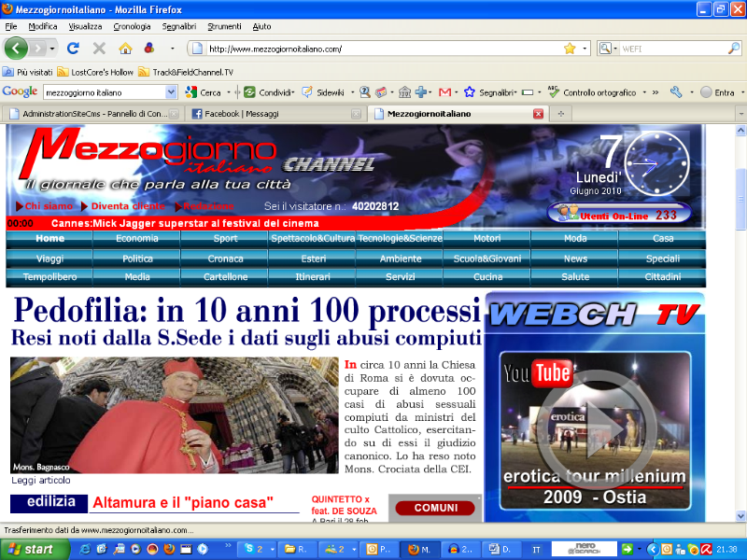Open the new tab button

click(561, 114)
